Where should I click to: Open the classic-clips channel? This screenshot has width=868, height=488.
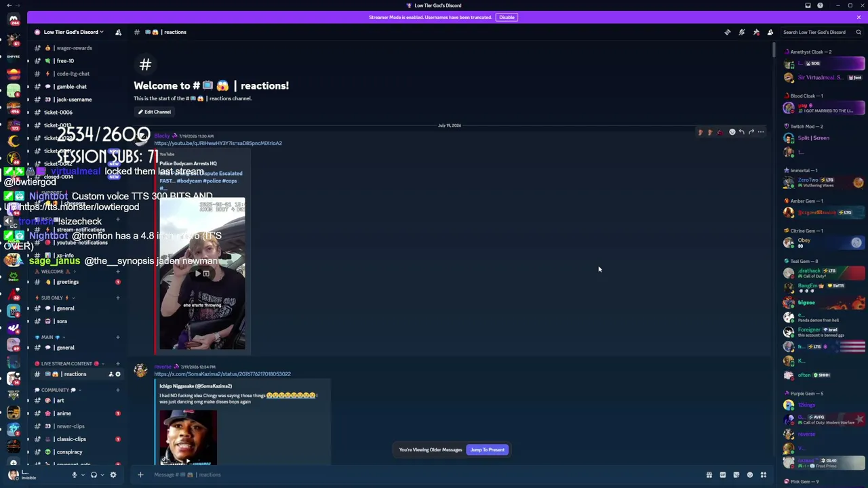coord(78,439)
